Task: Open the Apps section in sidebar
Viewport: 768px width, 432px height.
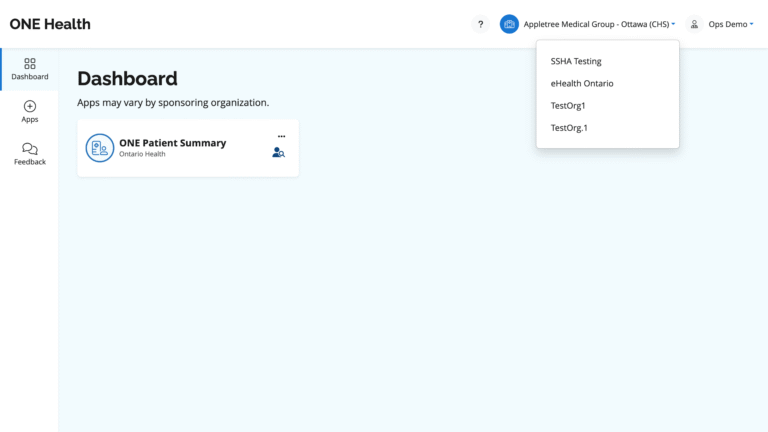Action: pos(29,111)
